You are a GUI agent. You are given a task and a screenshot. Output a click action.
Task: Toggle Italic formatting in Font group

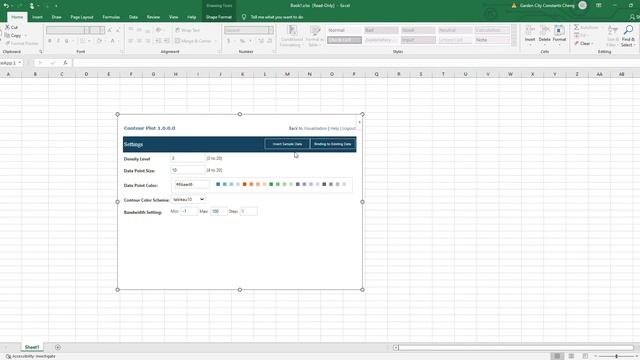pyautogui.click(x=58, y=41)
